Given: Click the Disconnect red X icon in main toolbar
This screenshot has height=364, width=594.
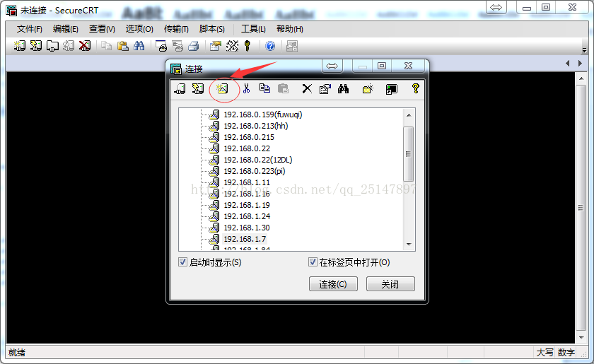Looking at the screenshot, I should (x=85, y=46).
